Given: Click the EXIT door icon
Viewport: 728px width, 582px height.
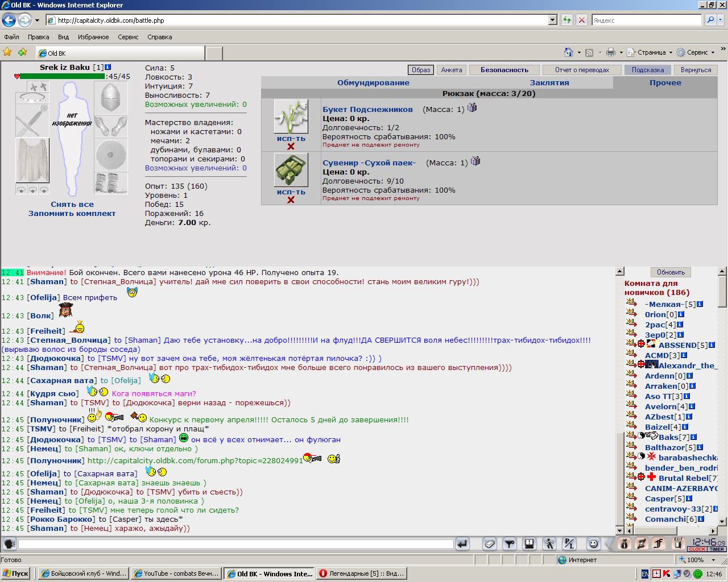Looking at the screenshot, I should [678, 544].
